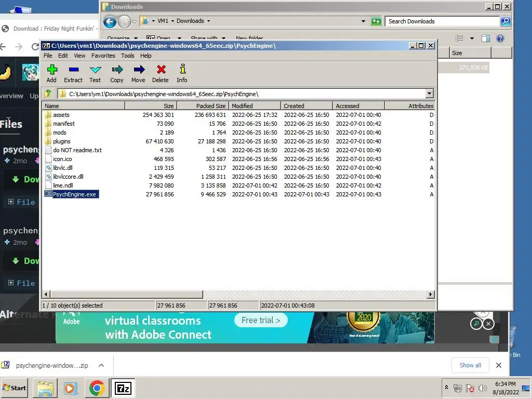Open Windows Explorer from the taskbar
The height and width of the screenshot is (399, 532).
[x=45, y=388]
